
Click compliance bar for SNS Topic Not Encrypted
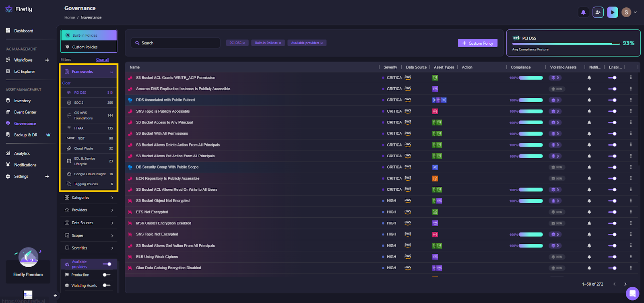point(530,234)
